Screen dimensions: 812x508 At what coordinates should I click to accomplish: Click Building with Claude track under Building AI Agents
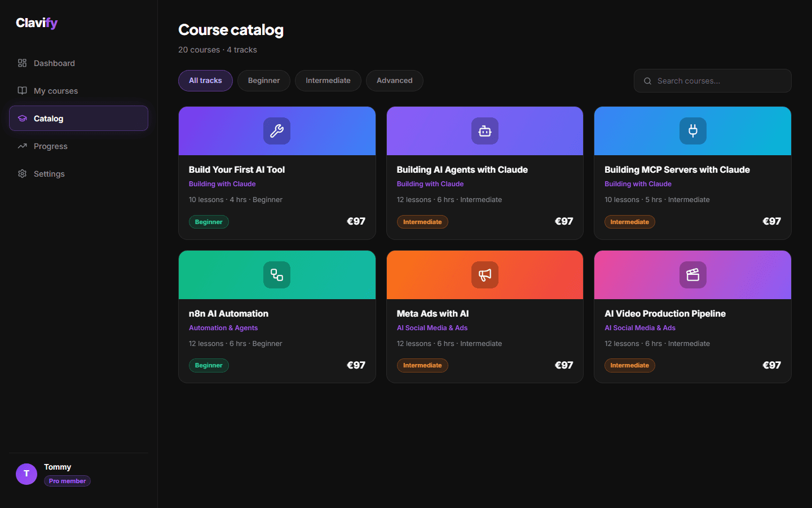(x=430, y=184)
